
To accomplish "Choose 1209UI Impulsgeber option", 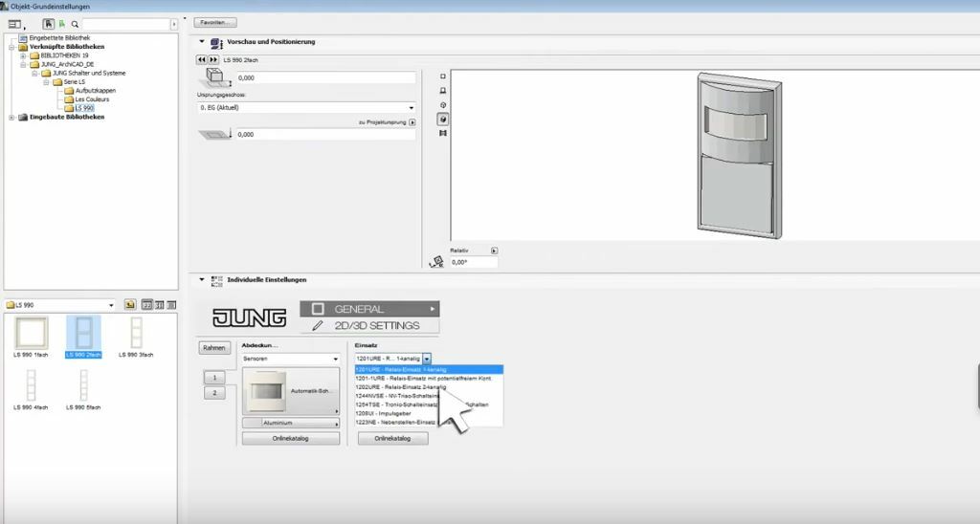I will pyautogui.click(x=429, y=413).
